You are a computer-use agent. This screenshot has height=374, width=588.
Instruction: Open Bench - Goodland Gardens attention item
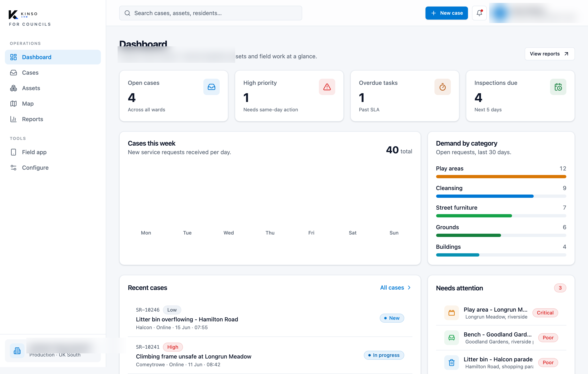click(501, 338)
